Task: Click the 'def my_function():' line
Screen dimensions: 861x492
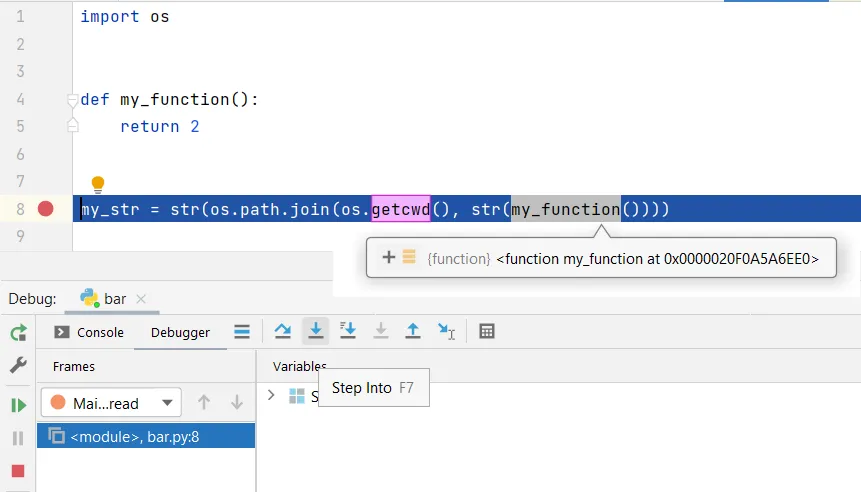Action: click(169, 99)
